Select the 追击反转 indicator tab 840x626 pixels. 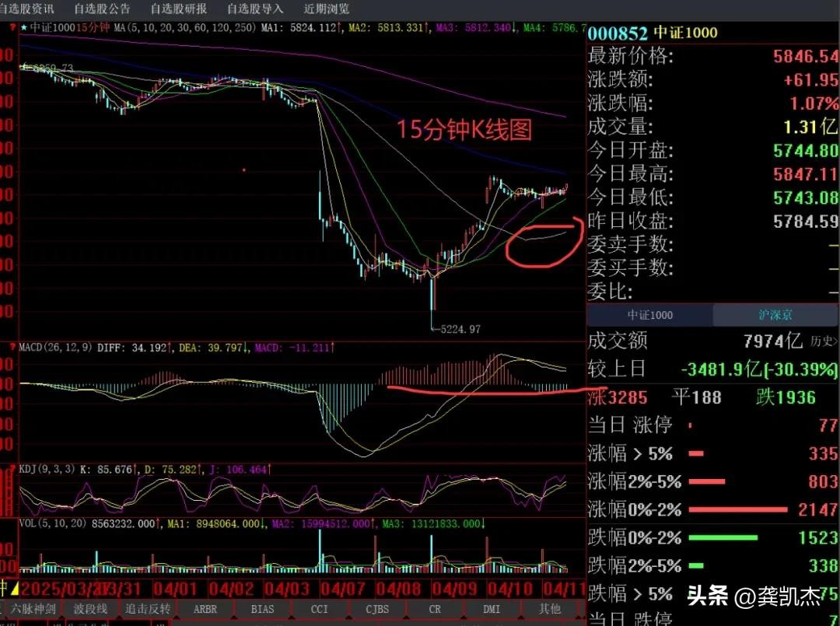147,608
